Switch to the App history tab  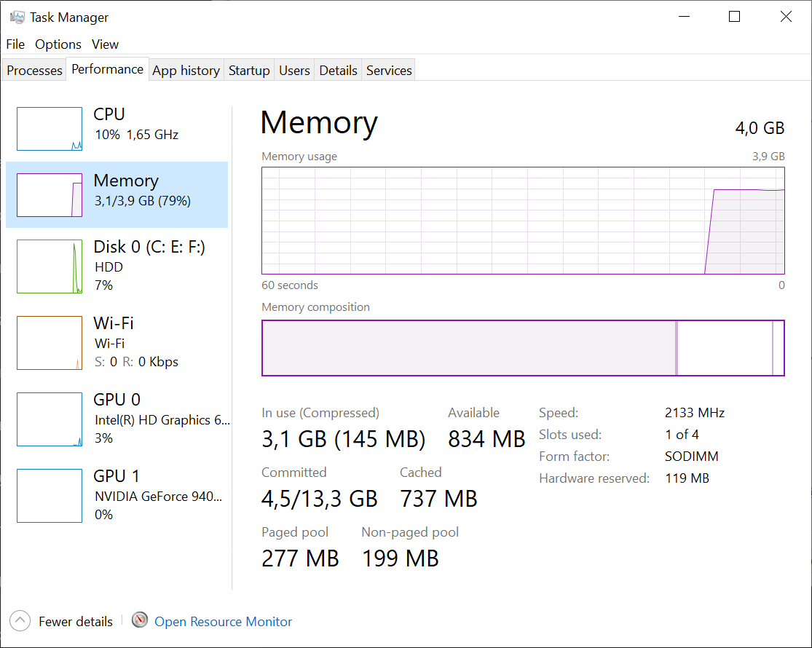186,71
